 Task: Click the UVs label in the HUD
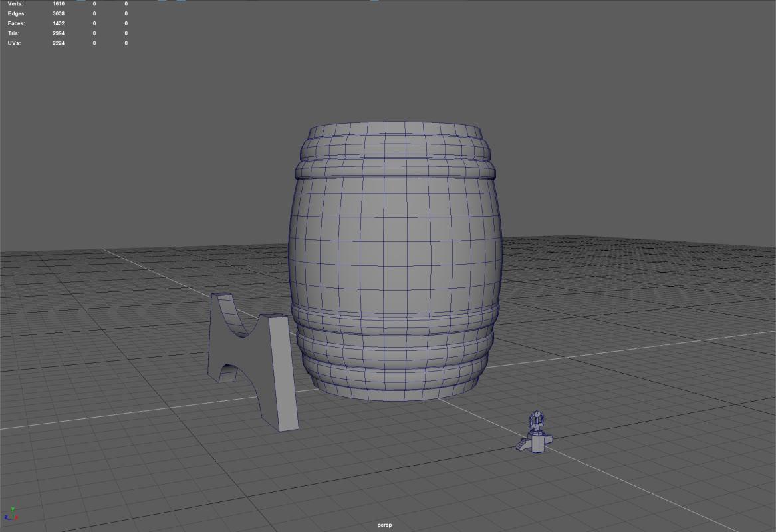pyautogui.click(x=15, y=43)
